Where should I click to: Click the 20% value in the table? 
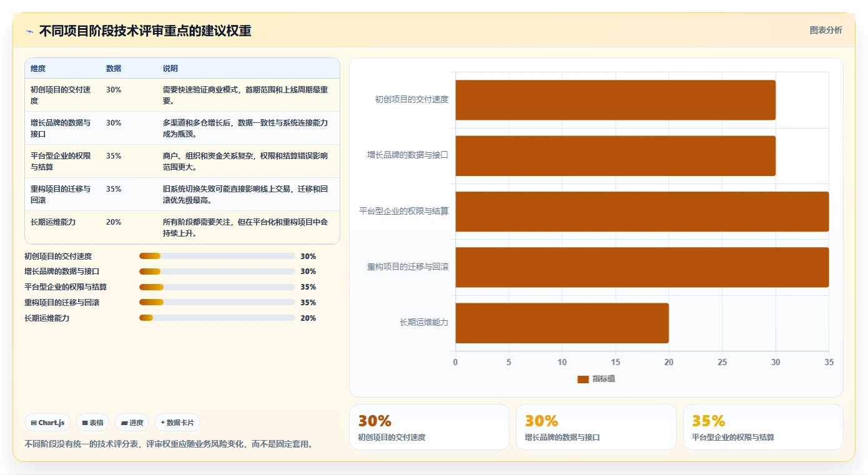[x=114, y=222]
